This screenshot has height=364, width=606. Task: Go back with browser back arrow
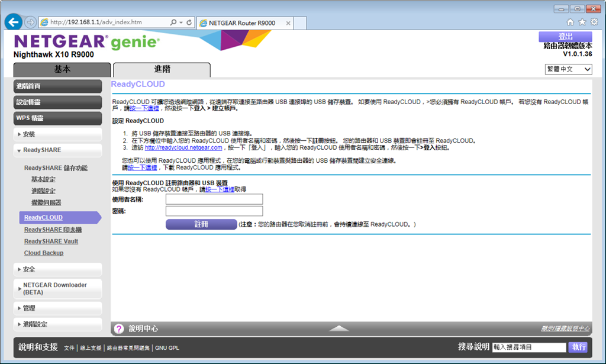point(13,22)
